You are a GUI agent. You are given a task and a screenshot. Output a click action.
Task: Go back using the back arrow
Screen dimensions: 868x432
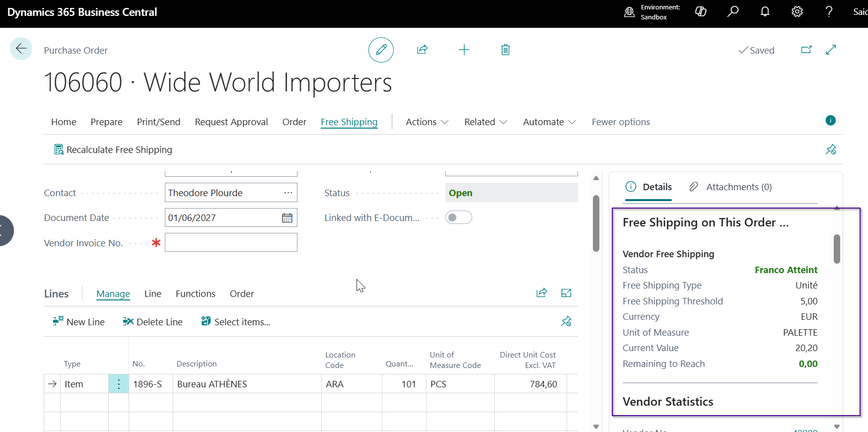(x=21, y=49)
